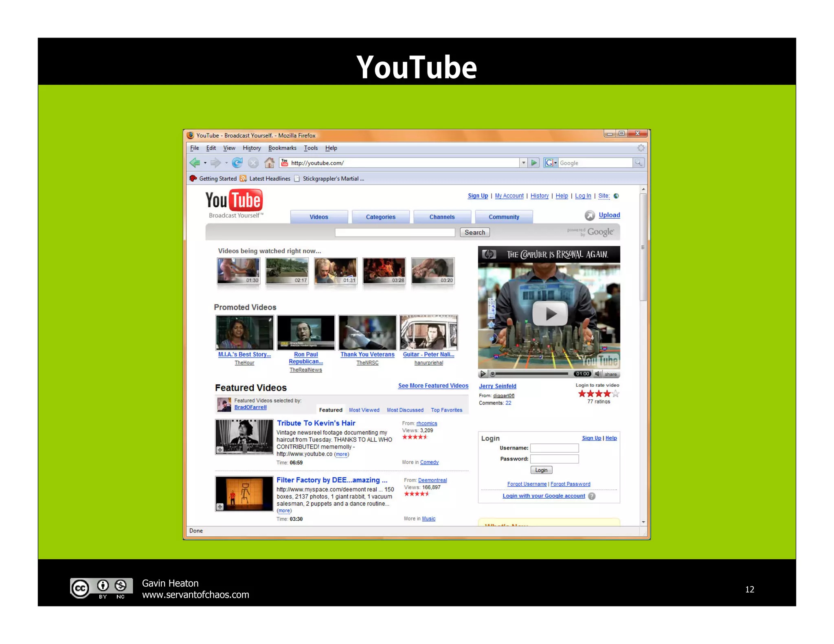This screenshot has height=644, width=834.
Task: Click the scroll down arrow of the page
Action: (x=643, y=522)
